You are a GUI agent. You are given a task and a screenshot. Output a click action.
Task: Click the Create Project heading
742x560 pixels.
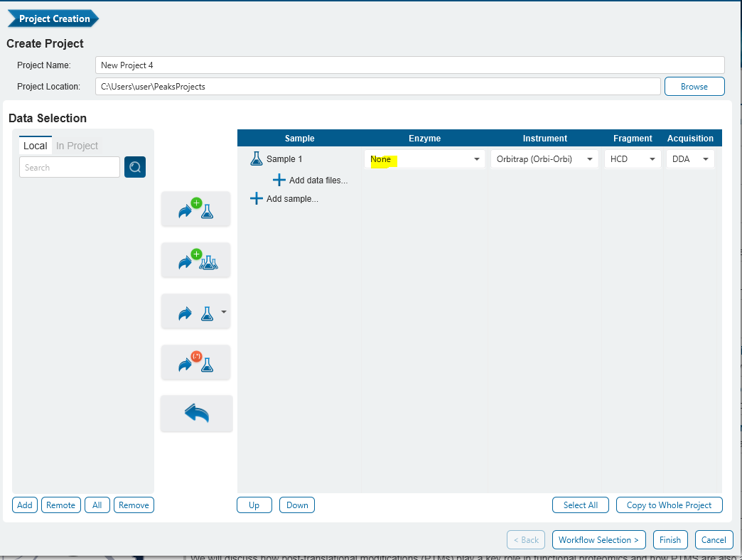[45, 43]
